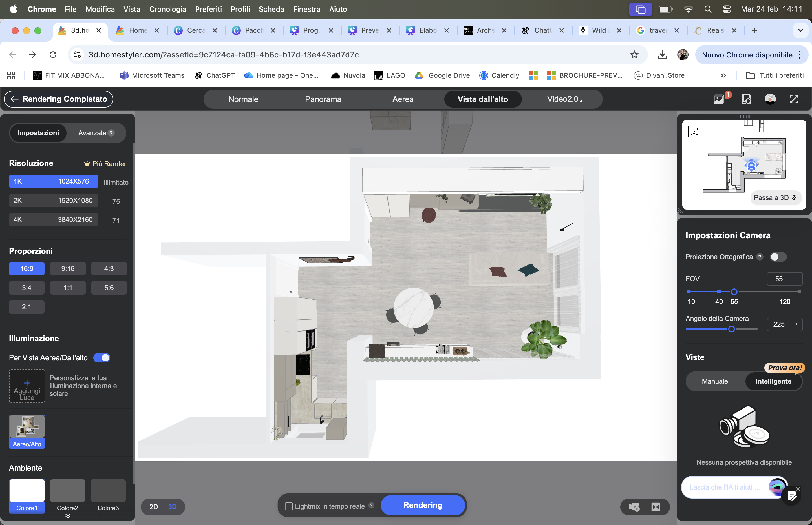Image resolution: width=812 pixels, height=525 pixels.
Task: Click the catalog search icon in header
Action: tap(746, 99)
